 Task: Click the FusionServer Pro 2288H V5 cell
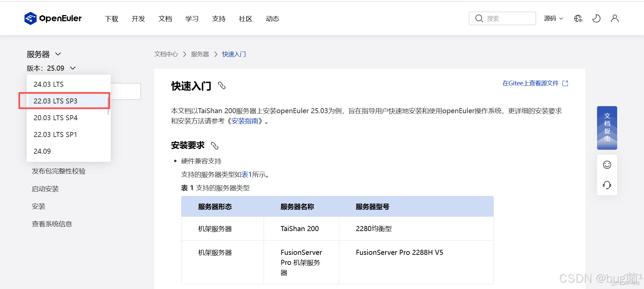point(416,262)
